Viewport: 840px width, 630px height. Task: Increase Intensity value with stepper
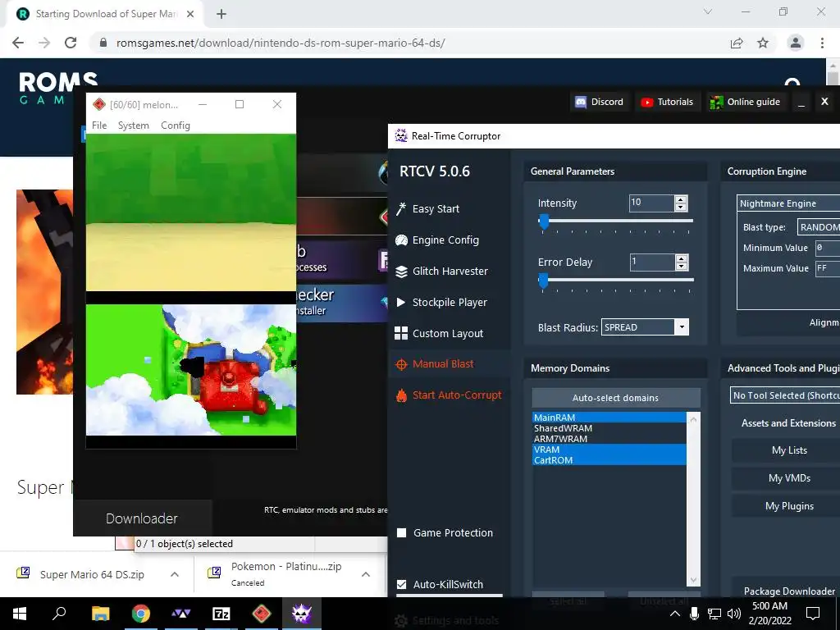(681, 199)
